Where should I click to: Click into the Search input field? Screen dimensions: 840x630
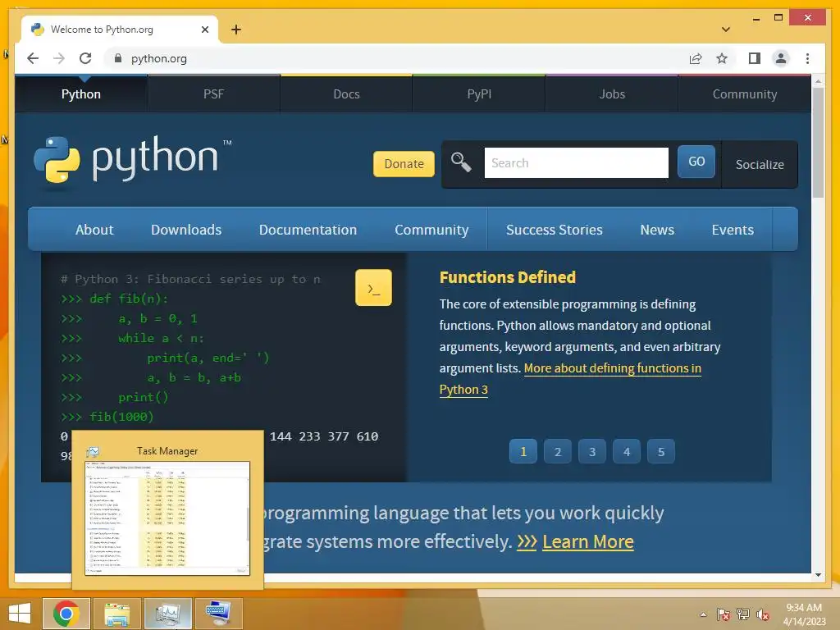577,163
